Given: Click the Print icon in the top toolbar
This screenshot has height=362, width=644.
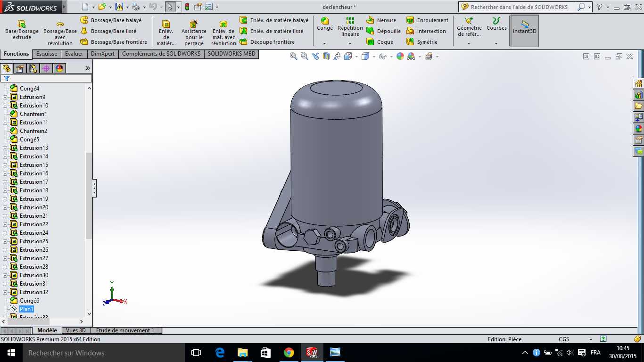Looking at the screenshot, I should tap(136, 7).
